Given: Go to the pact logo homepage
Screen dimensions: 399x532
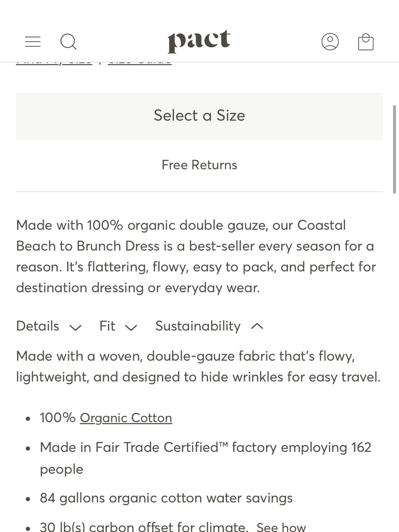Looking at the screenshot, I should pyautogui.click(x=199, y=41).
